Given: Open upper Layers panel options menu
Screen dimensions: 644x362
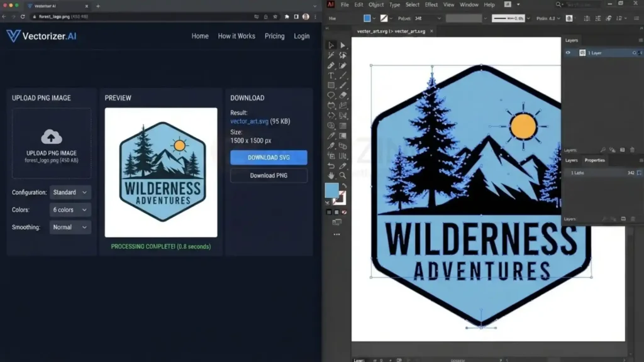Looking at the screenshot, I should pos(640,40).
